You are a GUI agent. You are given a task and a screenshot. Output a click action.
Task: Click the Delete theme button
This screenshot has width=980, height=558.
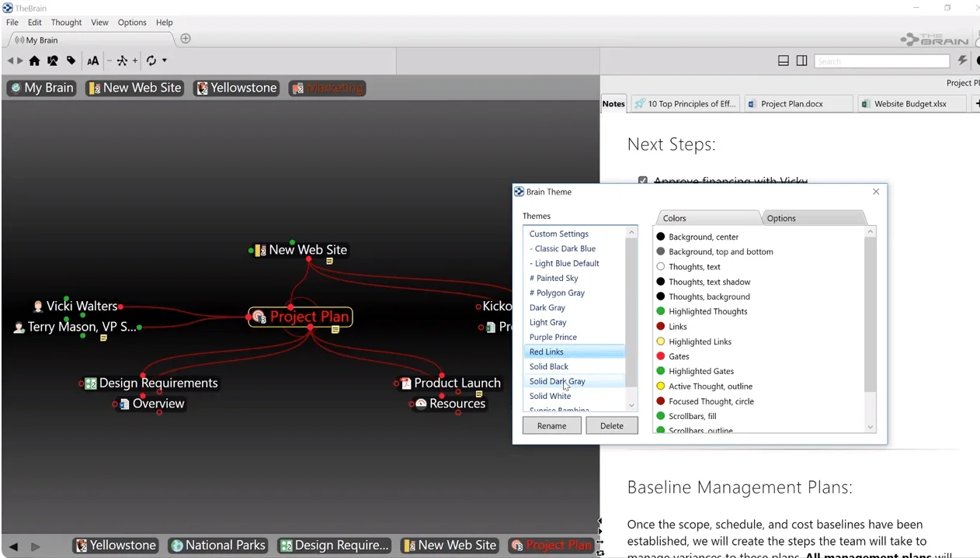[x=611, y=425]
